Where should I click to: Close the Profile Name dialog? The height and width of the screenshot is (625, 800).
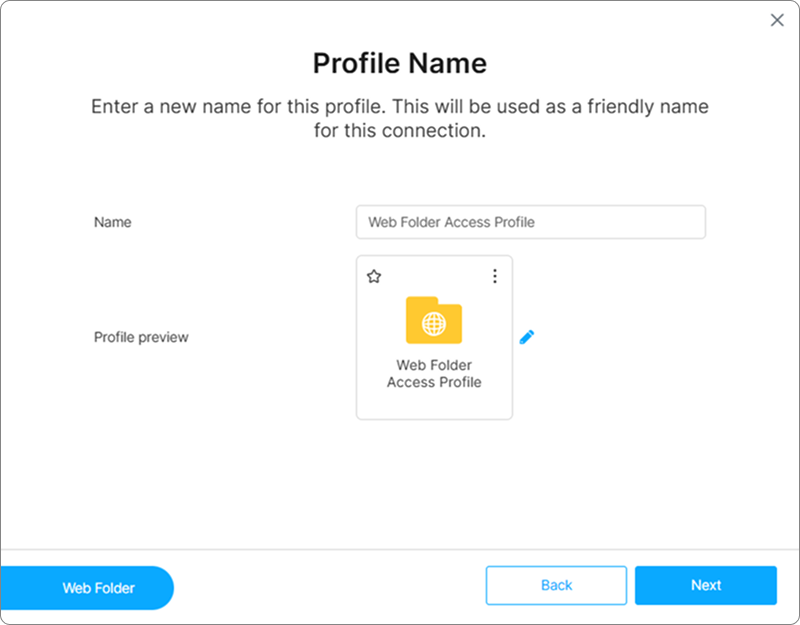[777, 20]
